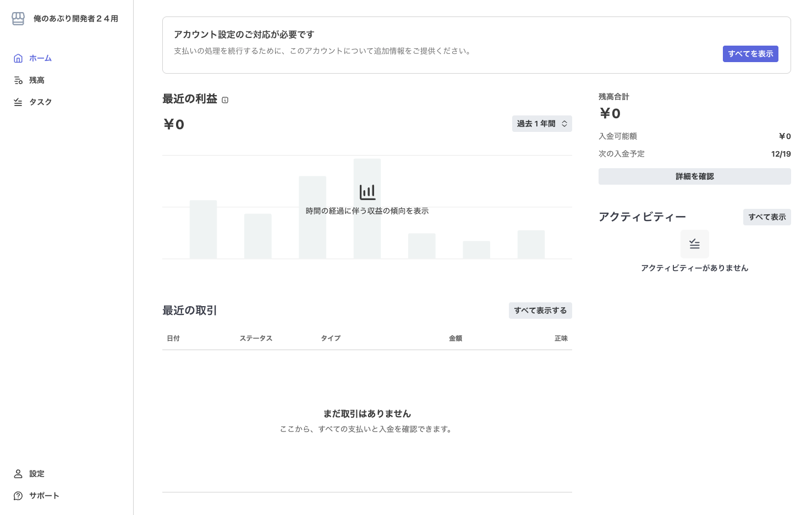Switch to the ホーム navigation item

40,58
